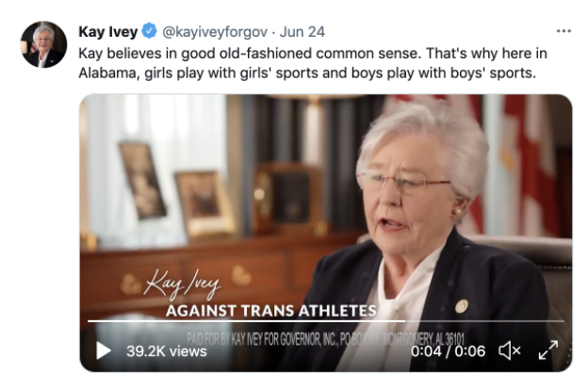Click the tweet line mentioning Alabama girls' sports
The height and width of the screenshot is (390, 588).
click(307, 73)
